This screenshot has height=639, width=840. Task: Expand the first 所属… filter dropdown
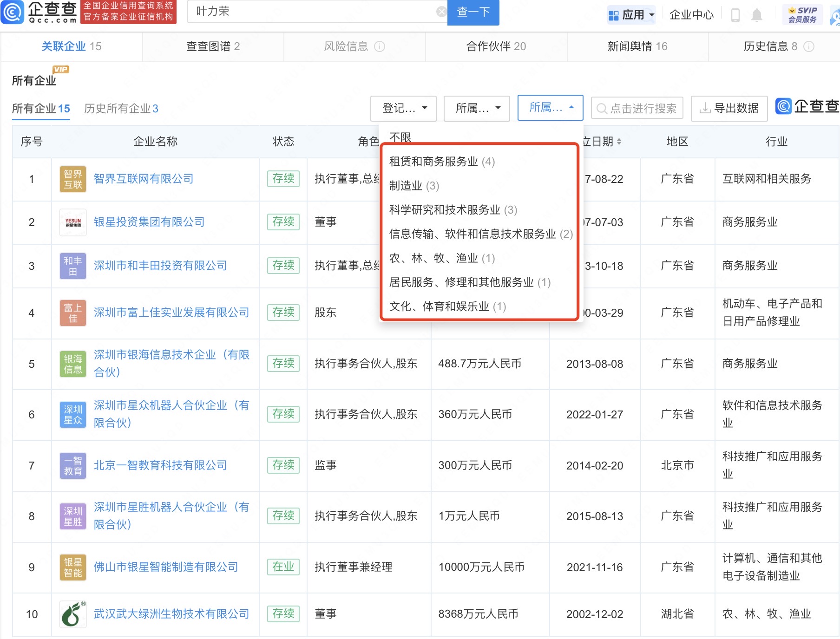[x=477, y=109]
